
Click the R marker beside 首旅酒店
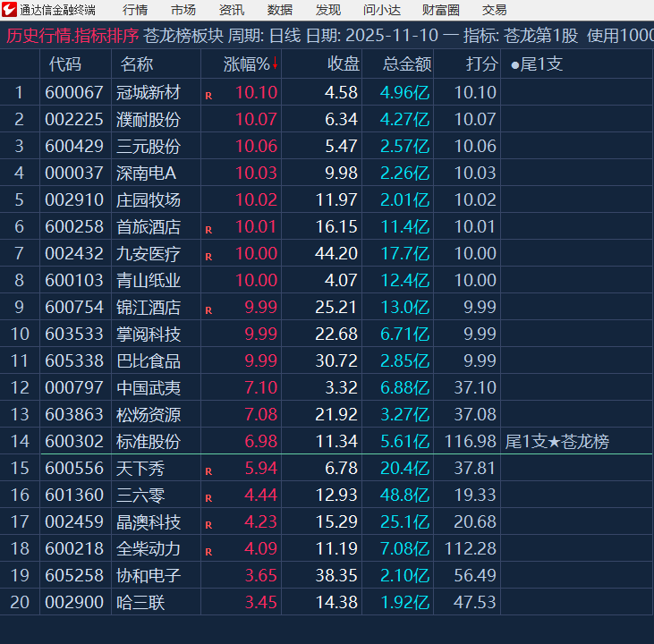tap(208, 229)
